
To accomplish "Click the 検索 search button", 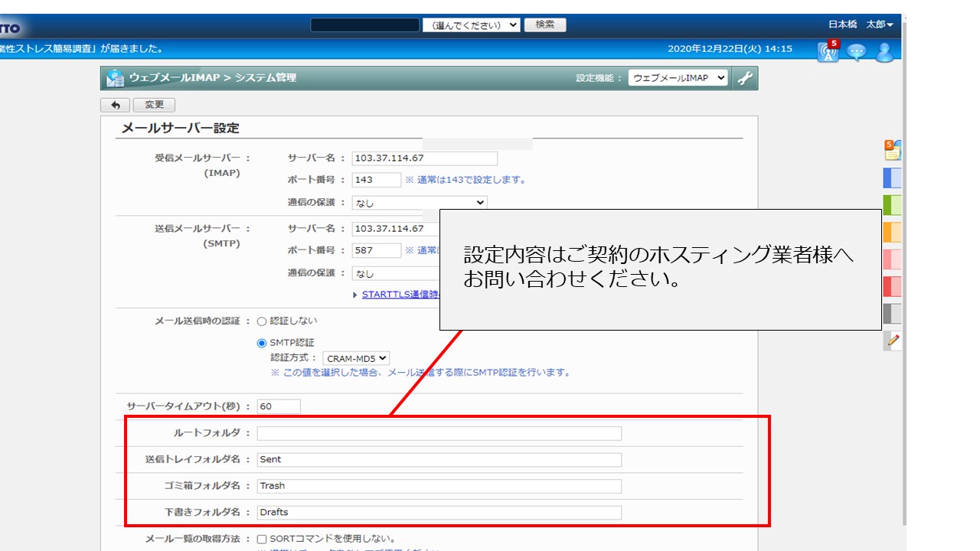I will 544,24.
